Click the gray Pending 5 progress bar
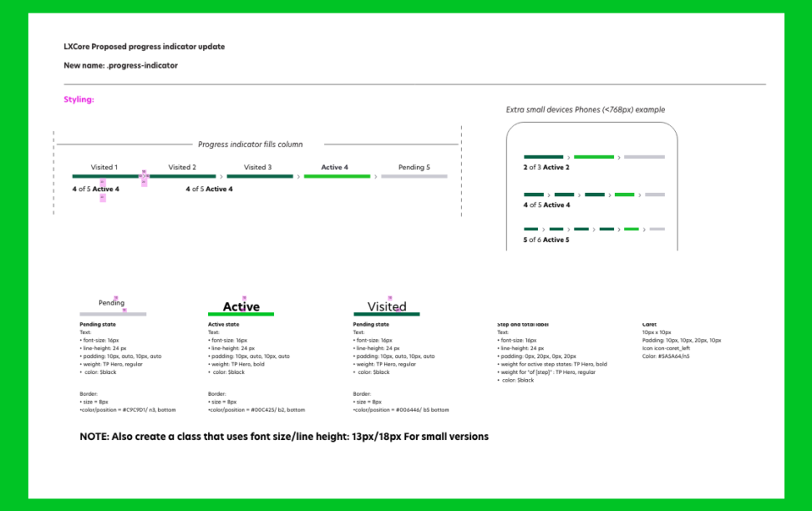This screenshot has height=511, width=812. 414,177
